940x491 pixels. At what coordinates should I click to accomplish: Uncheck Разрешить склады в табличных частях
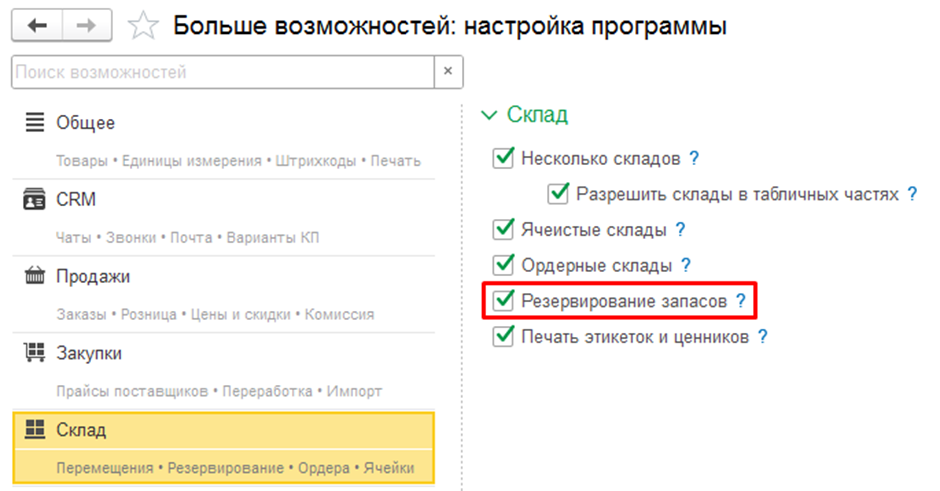558,194
